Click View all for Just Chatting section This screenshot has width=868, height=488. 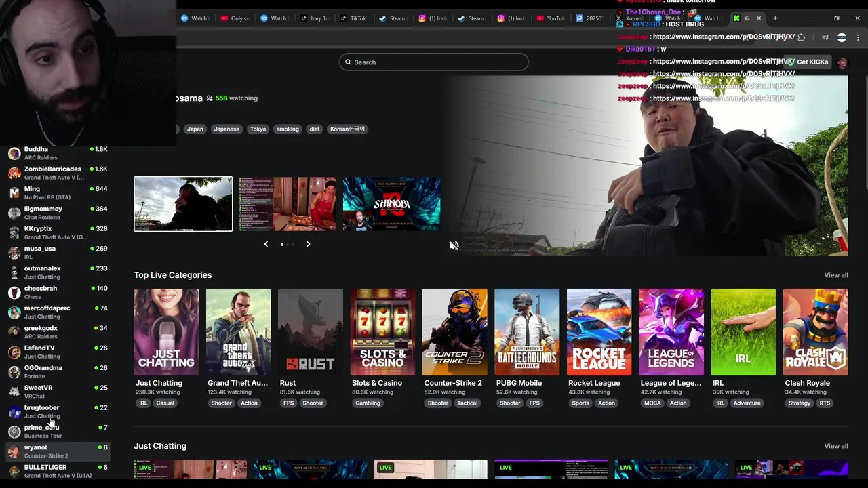point(835,446)
